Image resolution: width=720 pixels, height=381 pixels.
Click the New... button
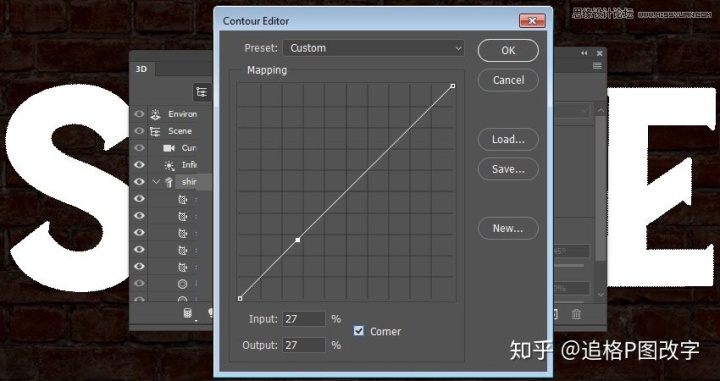[508, 228]
